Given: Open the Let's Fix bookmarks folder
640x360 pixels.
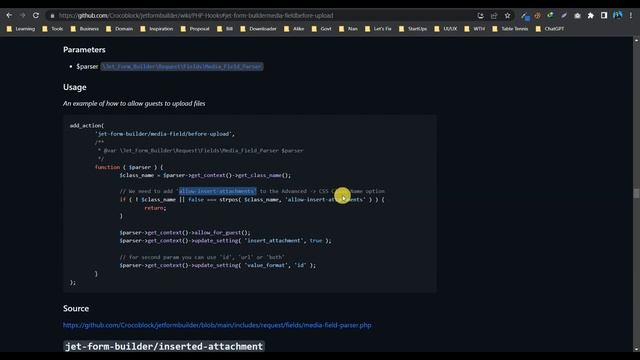Looking at the screenshot, I should [378, 29].
